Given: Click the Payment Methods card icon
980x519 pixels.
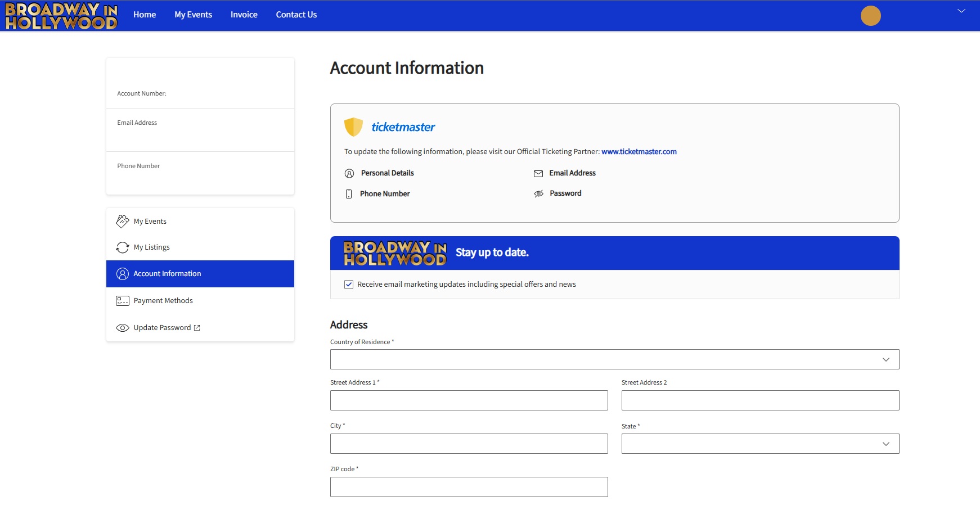Looking at the screenshot, I should point(122,301).
